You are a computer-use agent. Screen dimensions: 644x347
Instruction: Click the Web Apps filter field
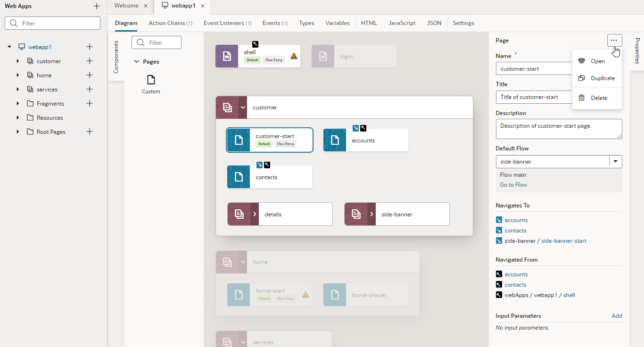(52, 23)
